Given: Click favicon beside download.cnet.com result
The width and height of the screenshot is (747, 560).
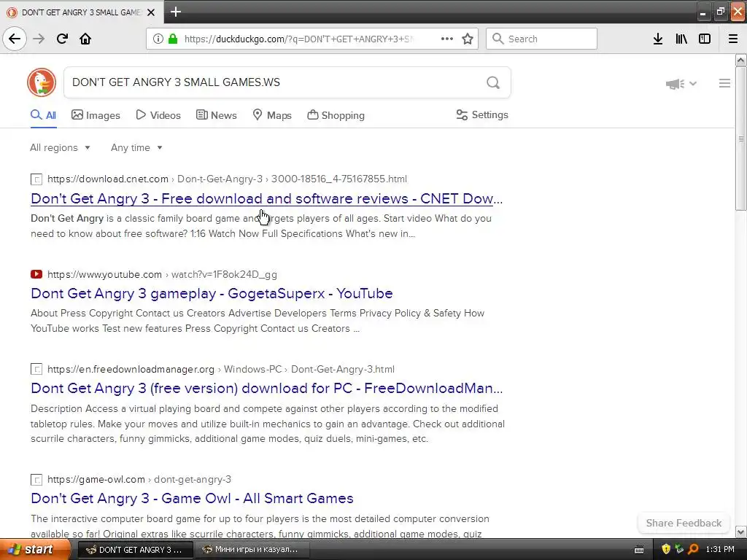Looking at the screenshot, I should point(36,179).
